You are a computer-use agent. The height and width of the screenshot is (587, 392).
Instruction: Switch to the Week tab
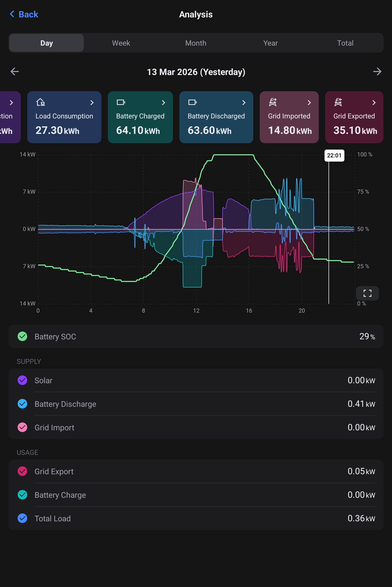point(121,43)
